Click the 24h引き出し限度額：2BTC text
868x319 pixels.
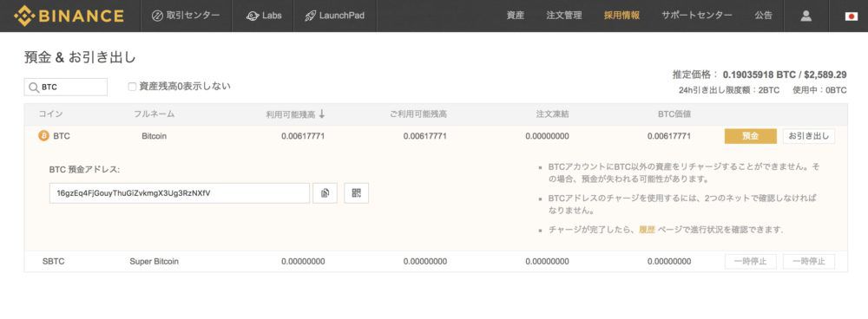point(728,90)
